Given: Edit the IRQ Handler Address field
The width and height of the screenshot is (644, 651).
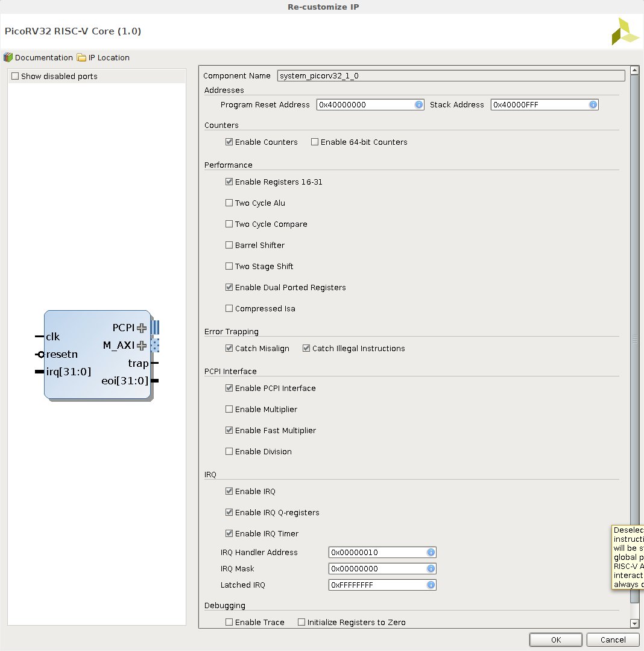Looking at the screenshot, I should click(x=382, y=552).
